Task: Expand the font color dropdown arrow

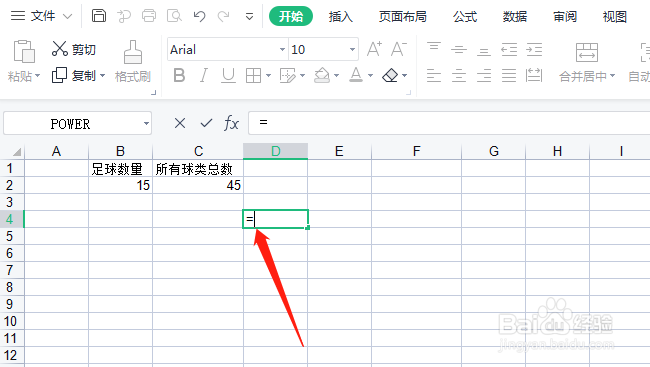Action: 370,76
